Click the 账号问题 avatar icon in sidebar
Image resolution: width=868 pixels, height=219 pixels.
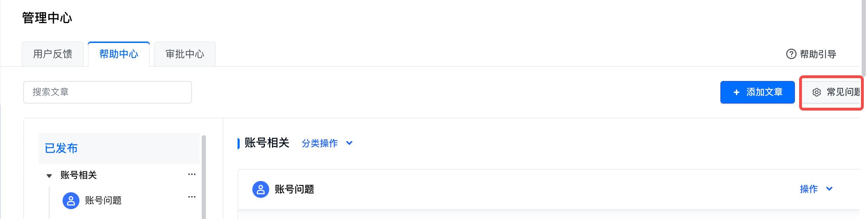point(71,201)
